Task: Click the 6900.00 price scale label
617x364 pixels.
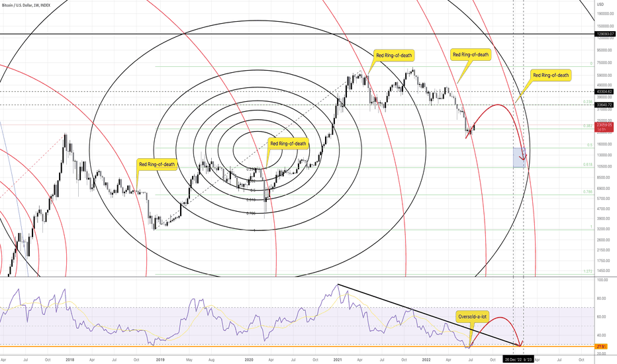Action: [x=605, y=189]
